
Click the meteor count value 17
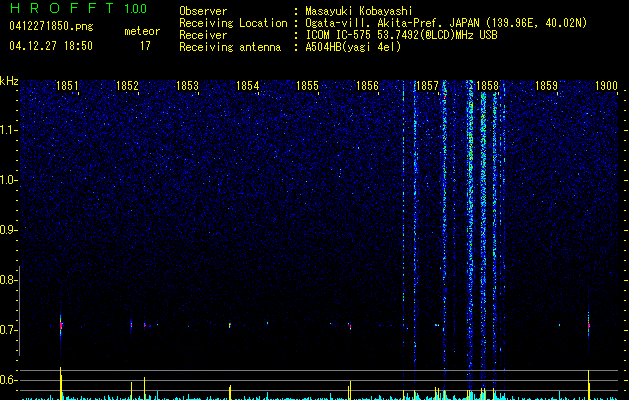[145, 46]
